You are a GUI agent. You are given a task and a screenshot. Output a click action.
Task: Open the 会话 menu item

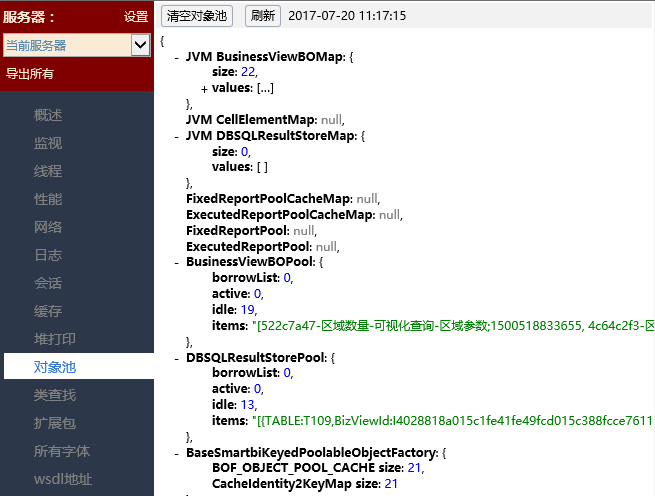tap(48, 283)
